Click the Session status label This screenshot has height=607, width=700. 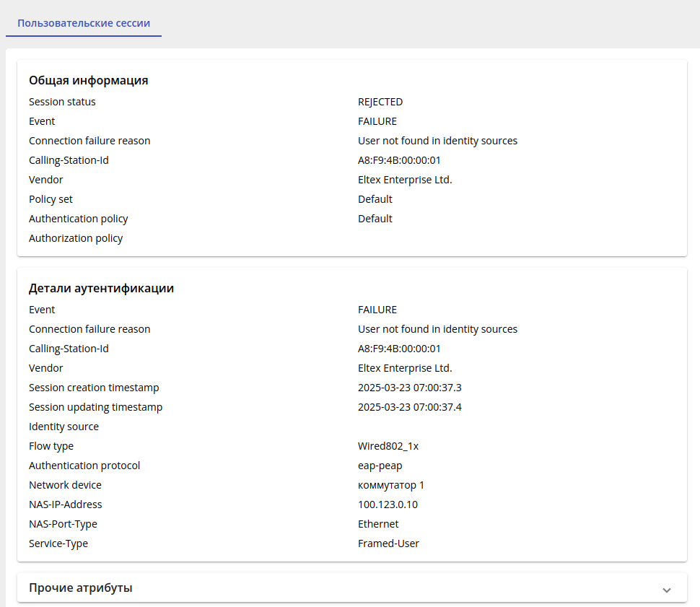(62, 102)
